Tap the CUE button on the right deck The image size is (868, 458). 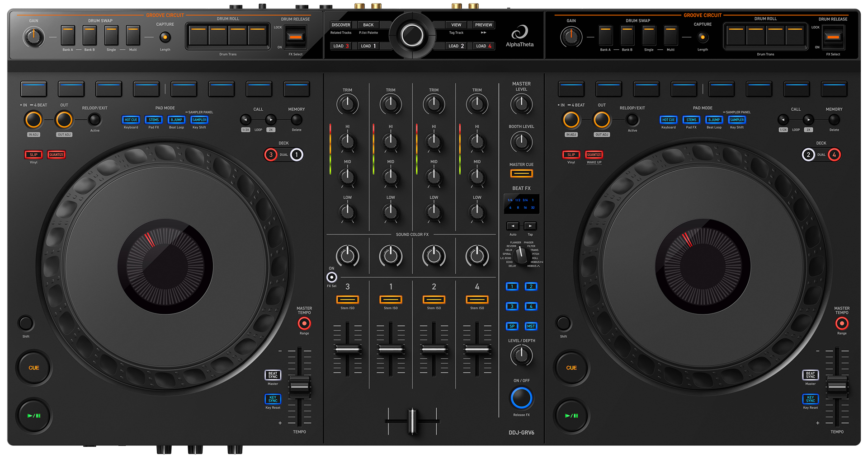tap(571, 368)
